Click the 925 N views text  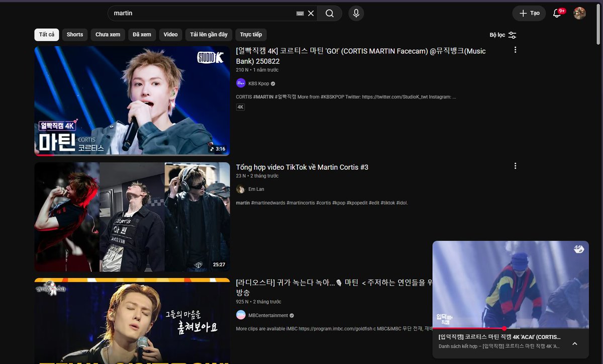[242, 302]
